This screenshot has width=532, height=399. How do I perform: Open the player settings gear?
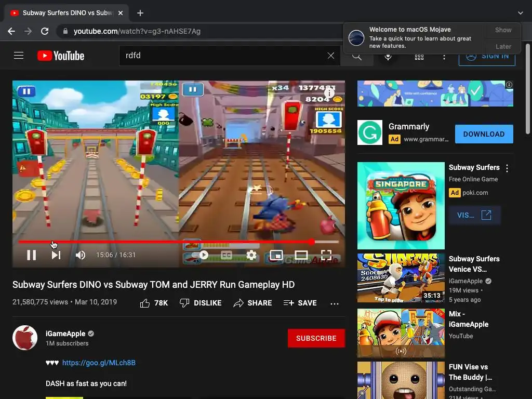click(x=251, y=255)
